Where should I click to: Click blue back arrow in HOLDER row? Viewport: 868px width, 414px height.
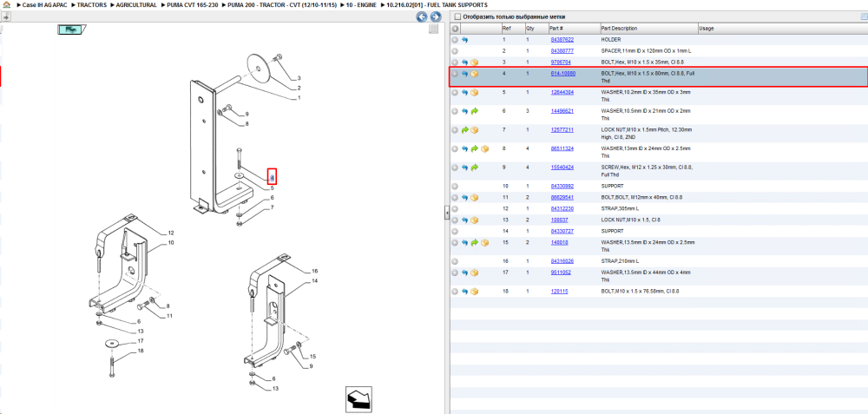tap(465, 40)
